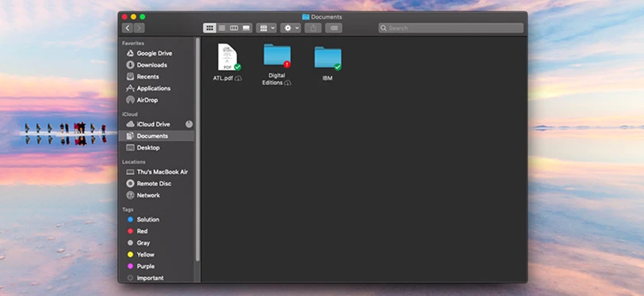
Task: Go forward with the right chevron button
Action: 139,28
